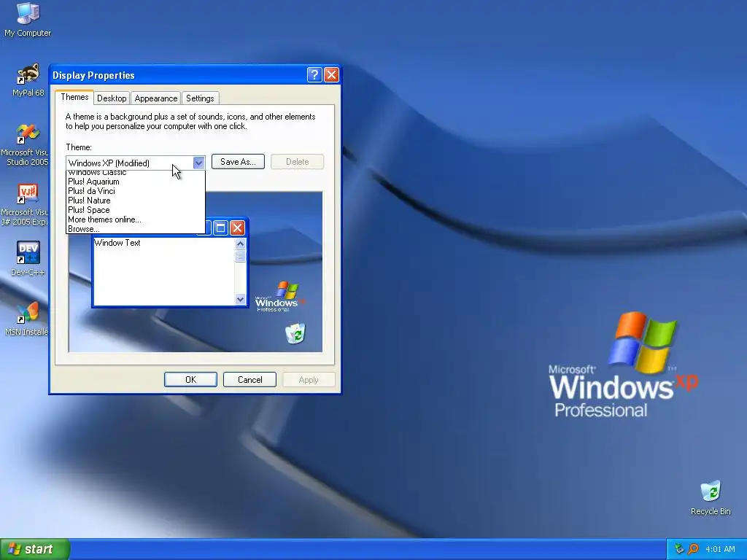Collapse the Theme dropdown arrow
The height and width of the screenshot is (560, 747).
tap(198, 163)
